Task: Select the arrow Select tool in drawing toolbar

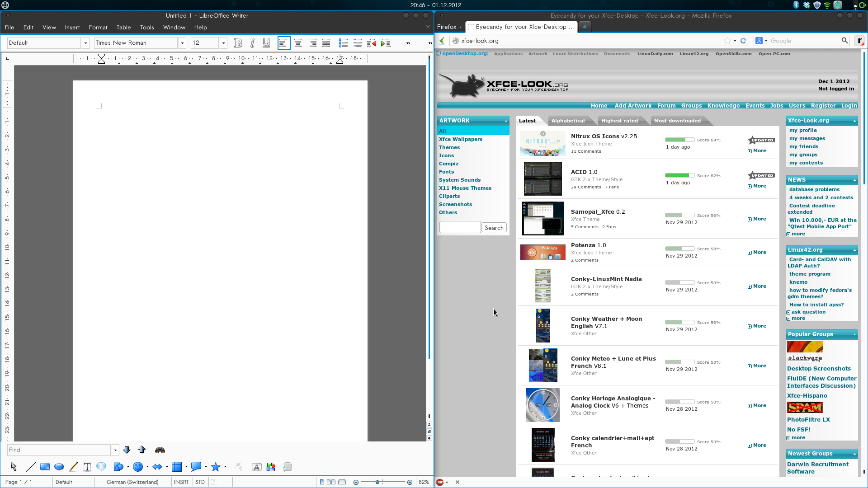Action: pos(14,467)
